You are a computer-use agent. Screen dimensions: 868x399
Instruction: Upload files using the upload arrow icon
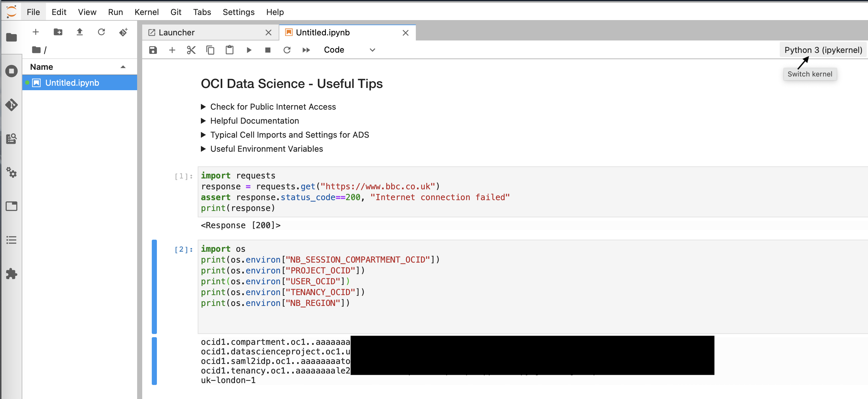[79, 32]
